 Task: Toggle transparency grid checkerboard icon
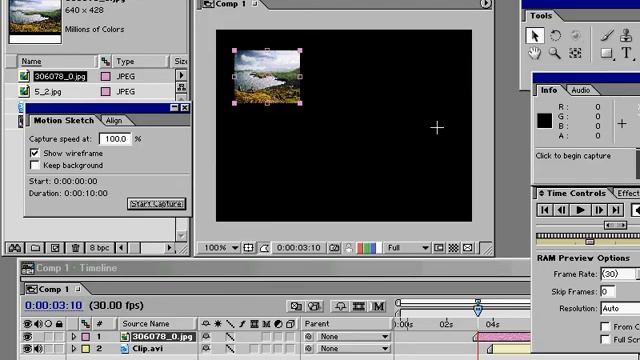point(453,248)
